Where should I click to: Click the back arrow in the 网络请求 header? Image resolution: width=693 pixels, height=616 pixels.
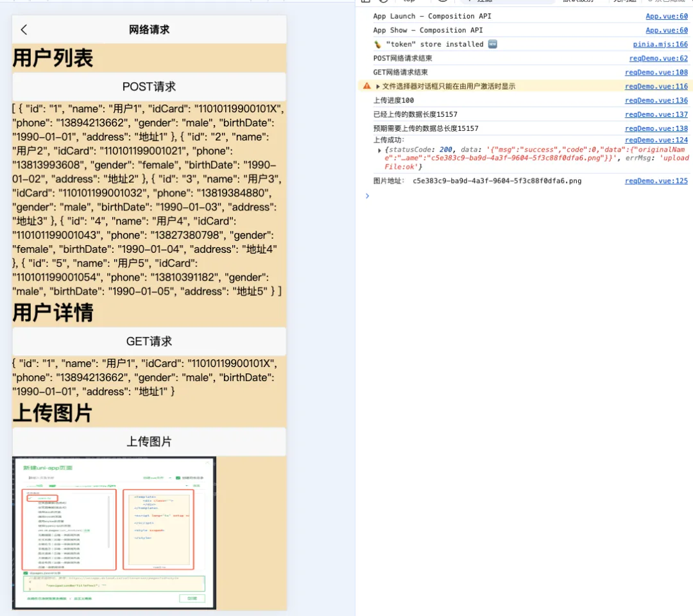coord(24,30)
